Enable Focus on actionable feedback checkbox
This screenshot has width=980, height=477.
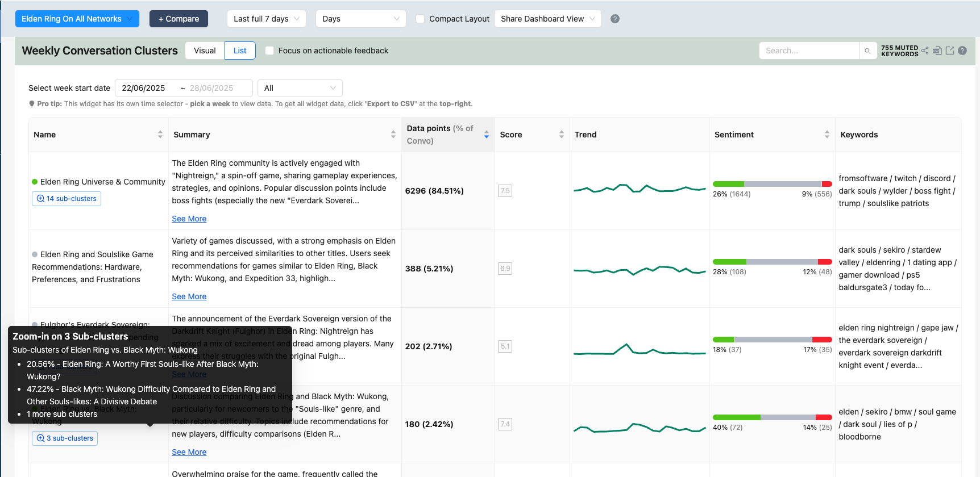tap(269, 51)
